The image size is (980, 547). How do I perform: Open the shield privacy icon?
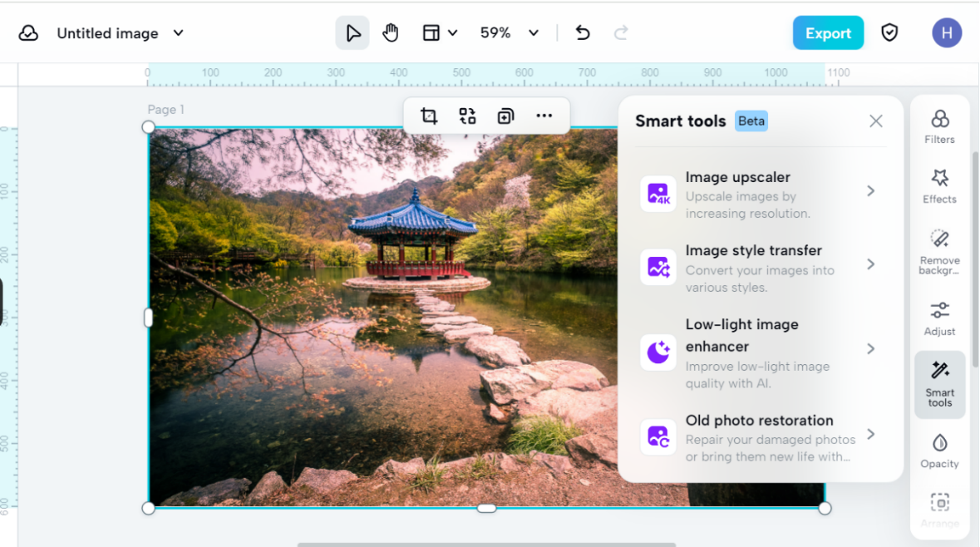[x=889, y=32]
